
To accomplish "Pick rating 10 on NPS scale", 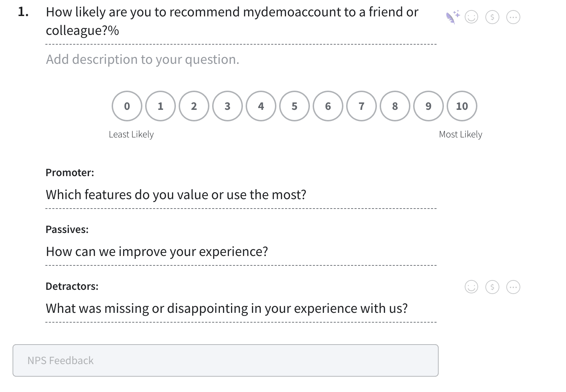I will pos(462,106).
